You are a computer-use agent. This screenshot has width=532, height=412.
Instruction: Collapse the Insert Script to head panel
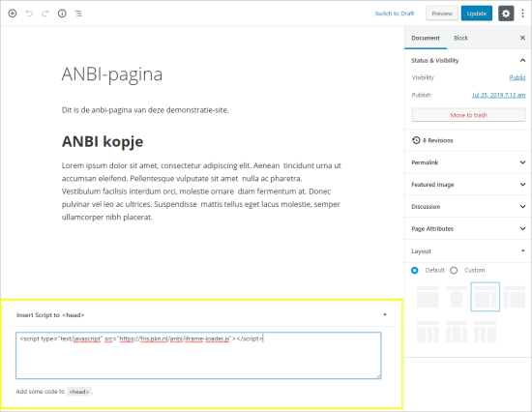[x=385, y=314]
